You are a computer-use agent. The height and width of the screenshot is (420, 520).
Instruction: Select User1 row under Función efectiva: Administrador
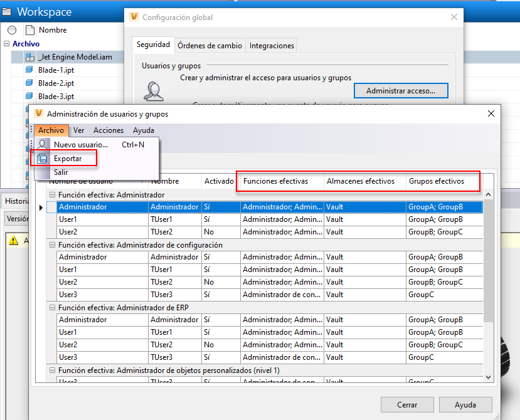[x=269, y=219]
